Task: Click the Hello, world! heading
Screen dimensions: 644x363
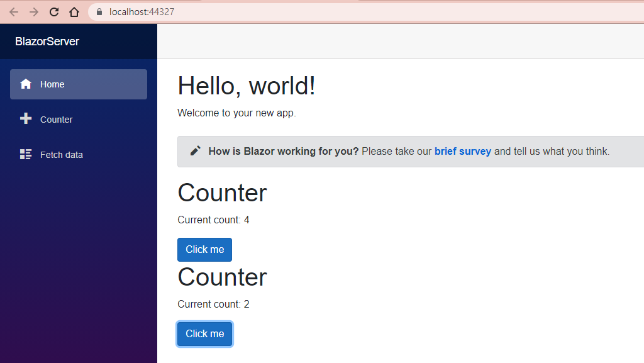Action: click(x=247, y=86)
